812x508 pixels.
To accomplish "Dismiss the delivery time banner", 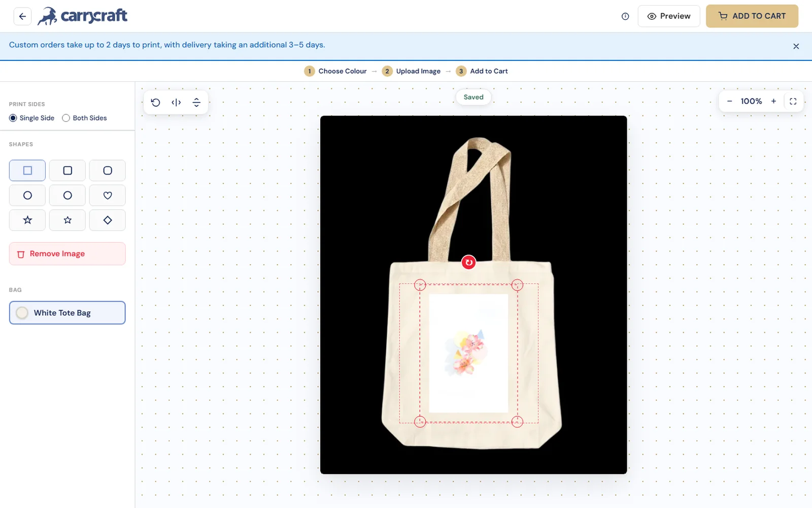I will pos(796,46).
